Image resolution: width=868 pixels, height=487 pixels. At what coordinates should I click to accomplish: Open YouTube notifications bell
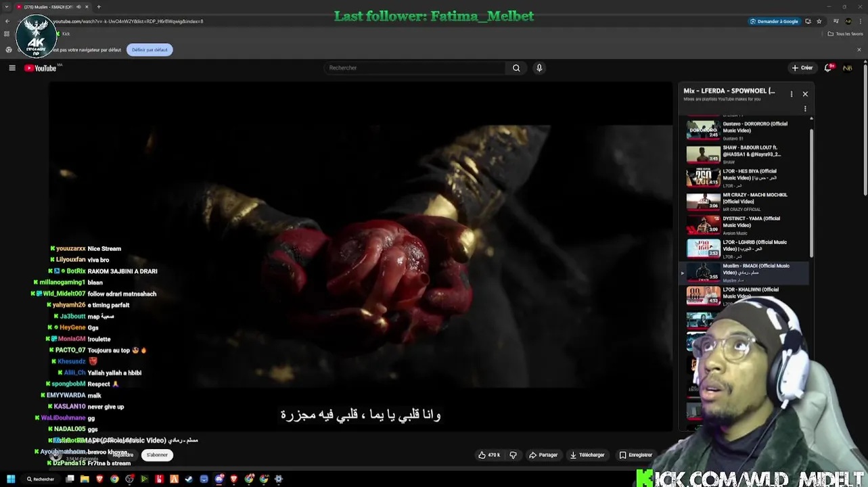click(828, 68)
